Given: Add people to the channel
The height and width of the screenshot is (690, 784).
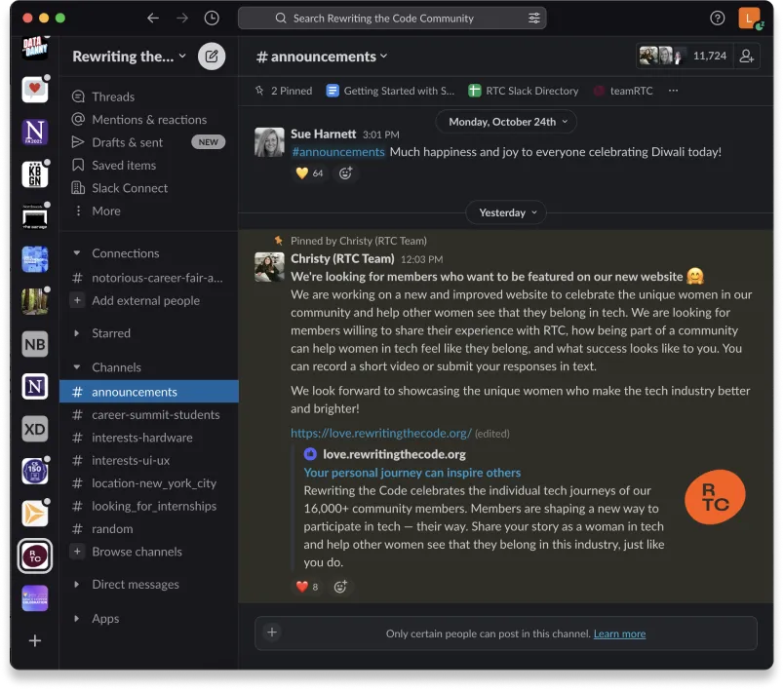Looking at the screenshot, I should (747, 56).
